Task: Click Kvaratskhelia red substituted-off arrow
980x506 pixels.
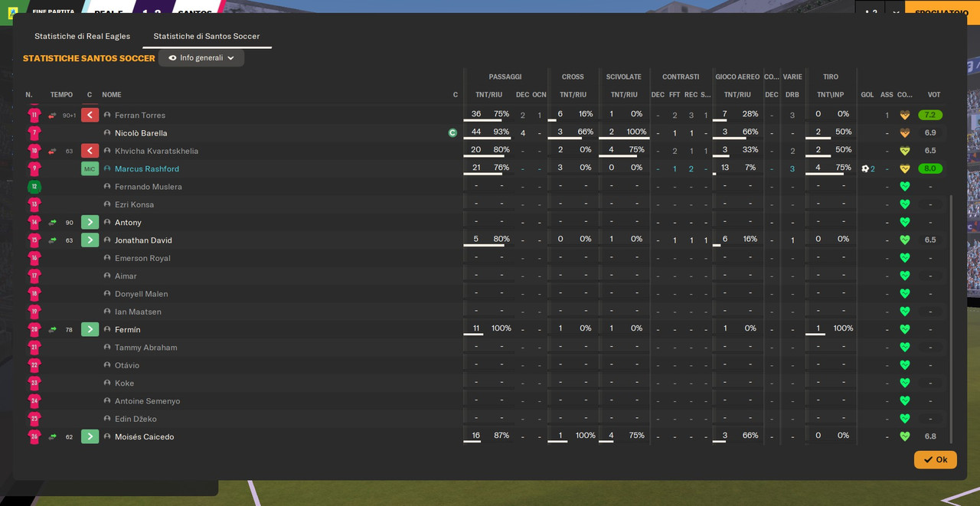Action: pyautogui.click(x=90, y=151)
